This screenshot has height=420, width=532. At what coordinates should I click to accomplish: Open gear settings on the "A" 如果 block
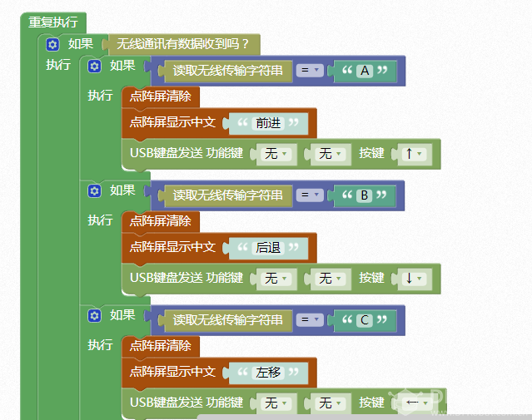(x=94, y=66)
